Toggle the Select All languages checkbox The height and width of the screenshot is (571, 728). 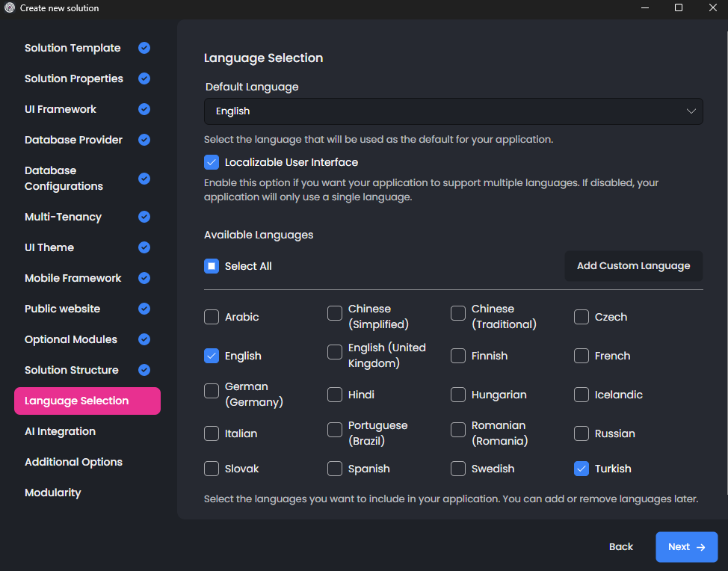coord(212,266)
